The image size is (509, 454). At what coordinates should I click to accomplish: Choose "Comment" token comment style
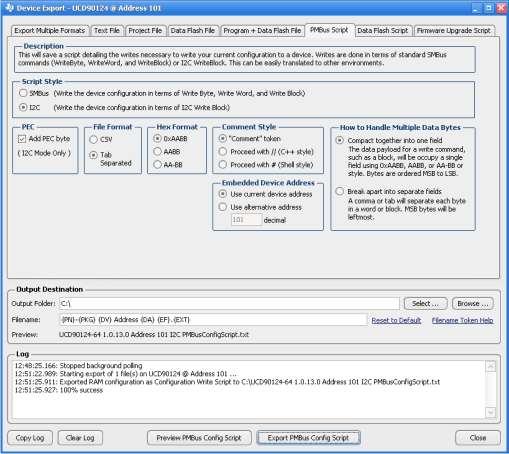click(x=223, y=138)
